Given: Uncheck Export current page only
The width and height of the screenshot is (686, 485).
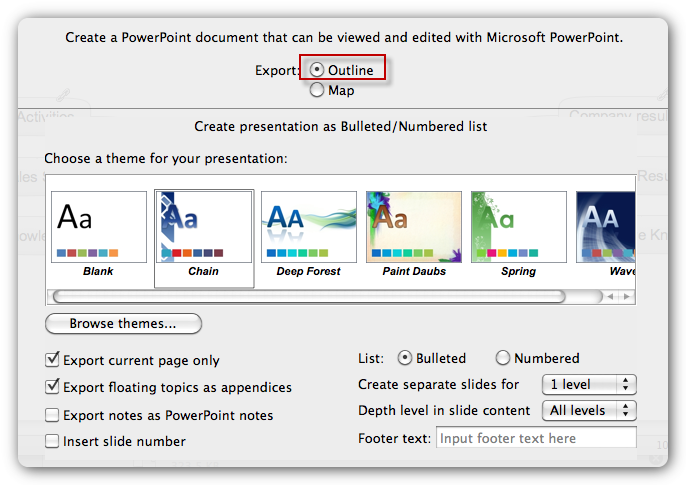Looking at the screenshot, I should 52,359.
